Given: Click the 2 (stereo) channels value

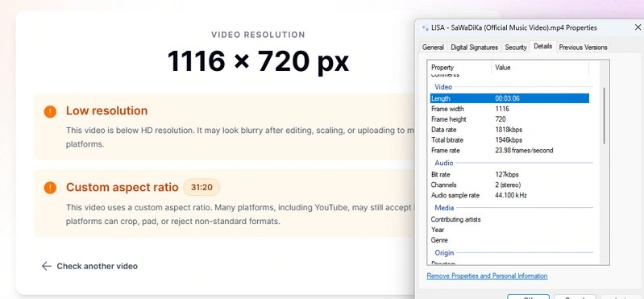Looking at the screenshot, I should (x=508, y=185).
